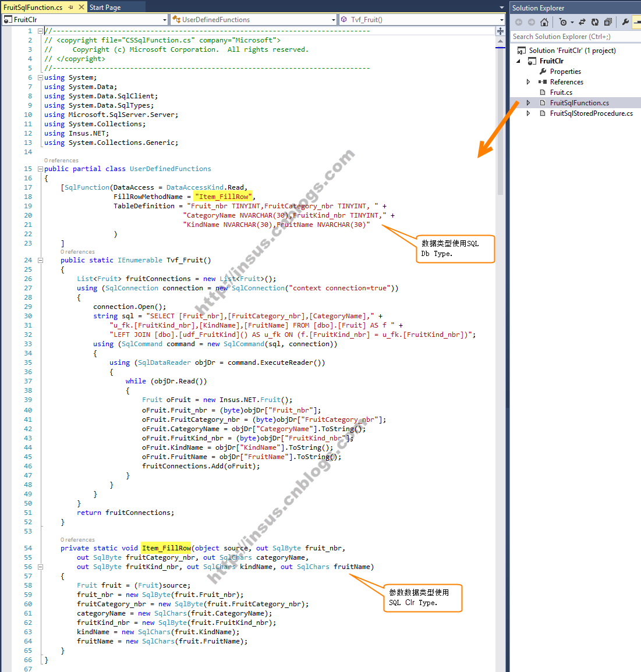
Task: Click "context connection=true" string on line 27
Action: pyautogui.click(x=339, y=288)
